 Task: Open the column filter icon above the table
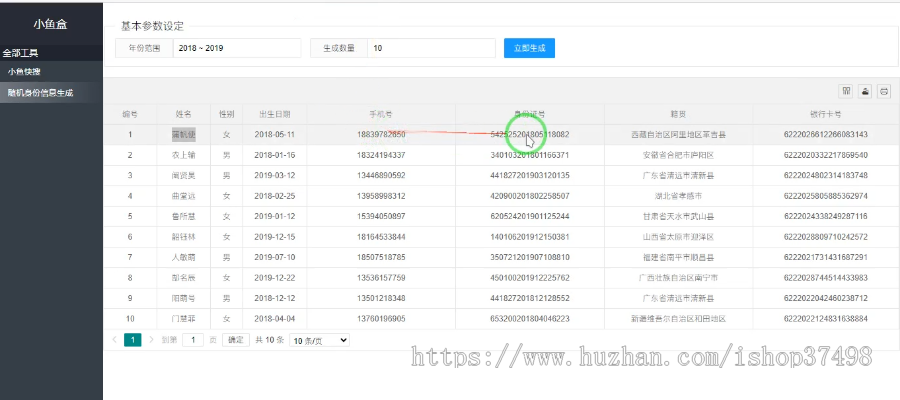point(845,91)
